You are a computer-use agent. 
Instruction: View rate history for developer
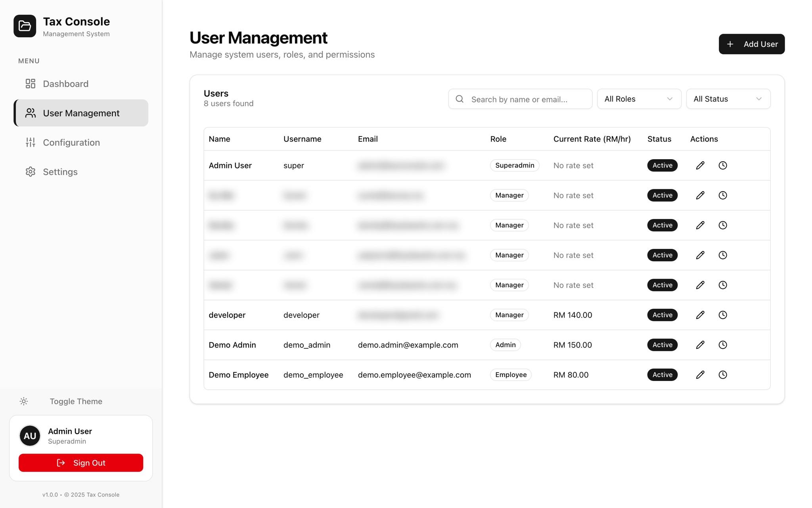[723, 315]
